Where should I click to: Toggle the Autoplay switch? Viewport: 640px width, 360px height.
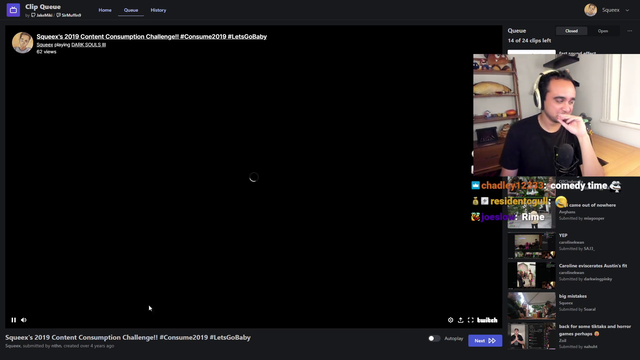(434, 338)
